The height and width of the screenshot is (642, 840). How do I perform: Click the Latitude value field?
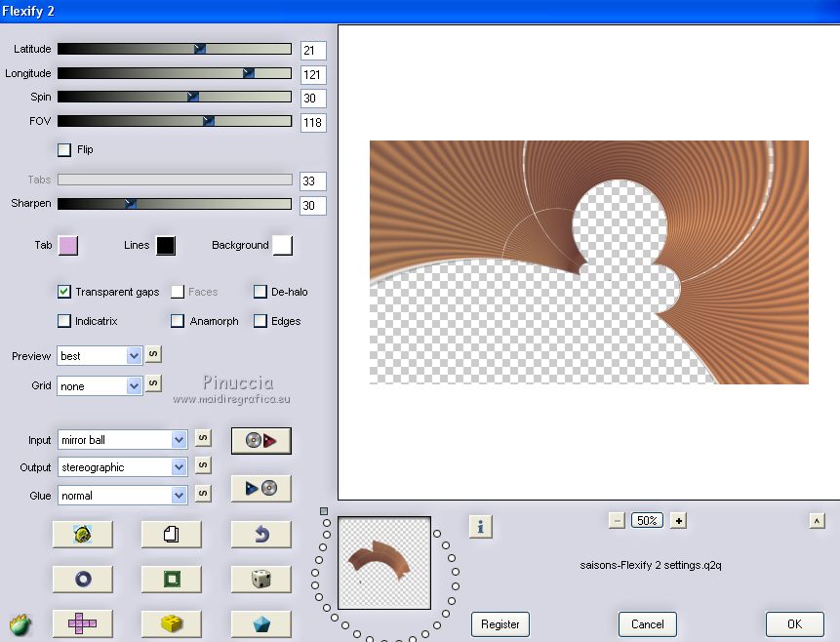click(313, 51)
